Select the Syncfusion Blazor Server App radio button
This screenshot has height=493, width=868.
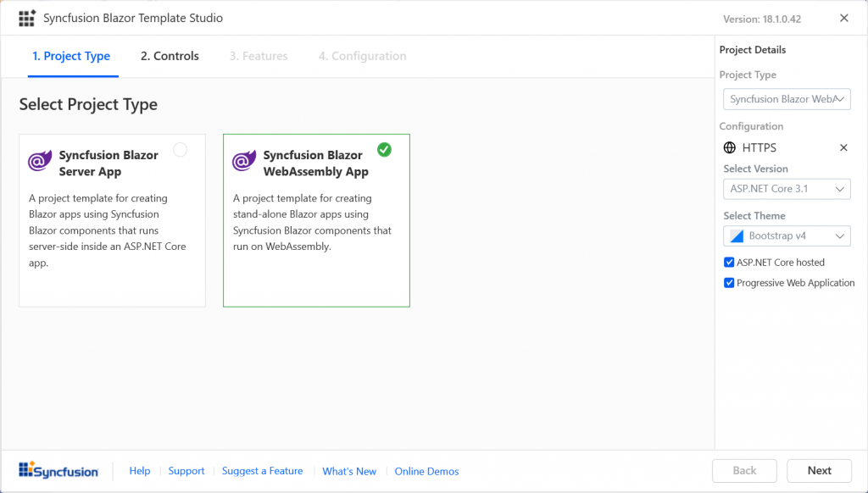tap(180, 150)
